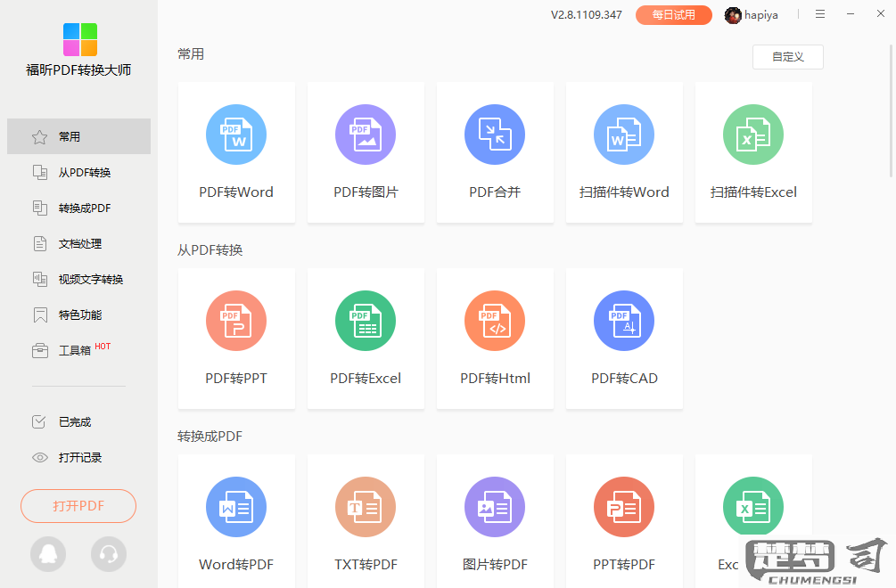
Task: Select the PDF转Html icon
Action: [x=495, y=321]
